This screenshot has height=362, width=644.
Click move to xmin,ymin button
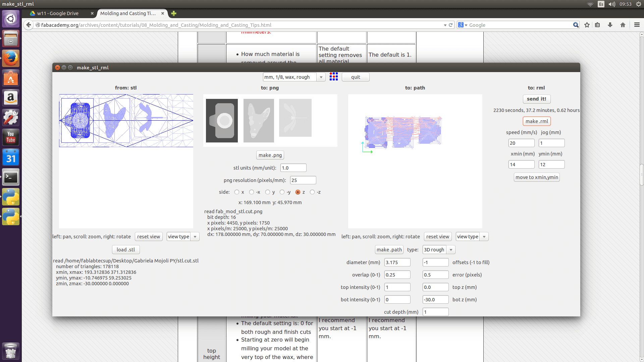[537, 177]
